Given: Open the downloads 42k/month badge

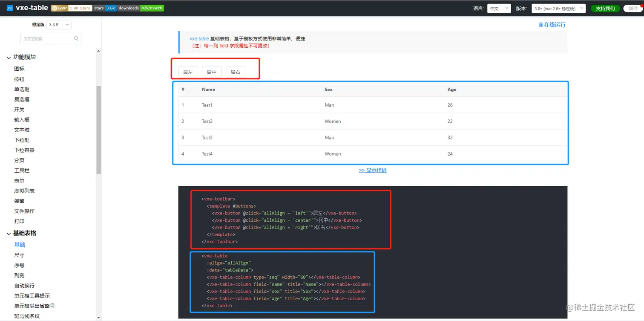Looking at the screenshot, I should 141,8.
